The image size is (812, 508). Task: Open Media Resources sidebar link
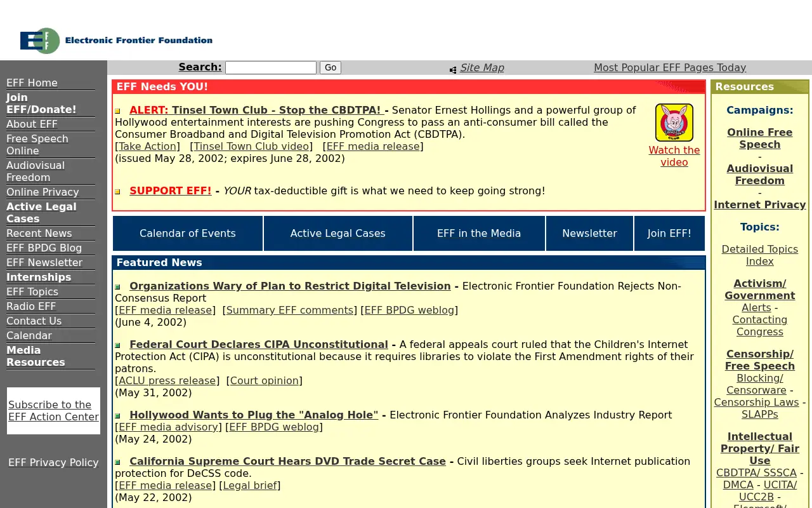36,356
